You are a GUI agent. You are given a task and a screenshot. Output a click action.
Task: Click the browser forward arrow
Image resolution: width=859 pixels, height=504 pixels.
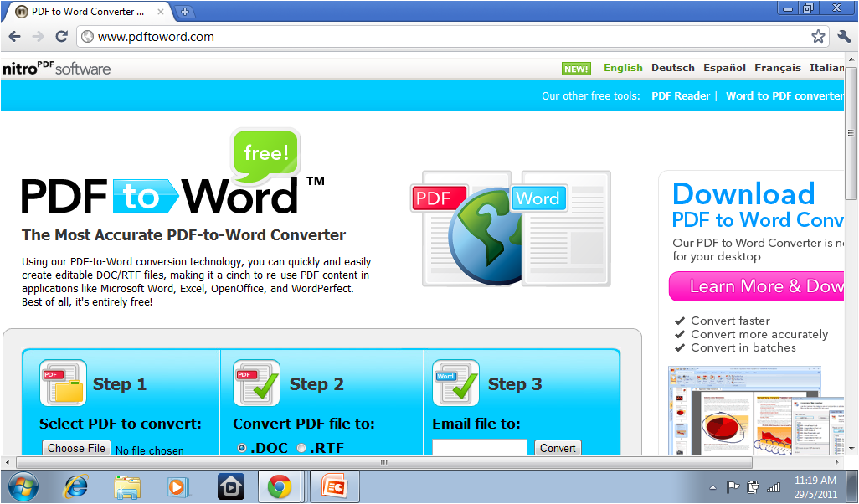coord(38,37)
